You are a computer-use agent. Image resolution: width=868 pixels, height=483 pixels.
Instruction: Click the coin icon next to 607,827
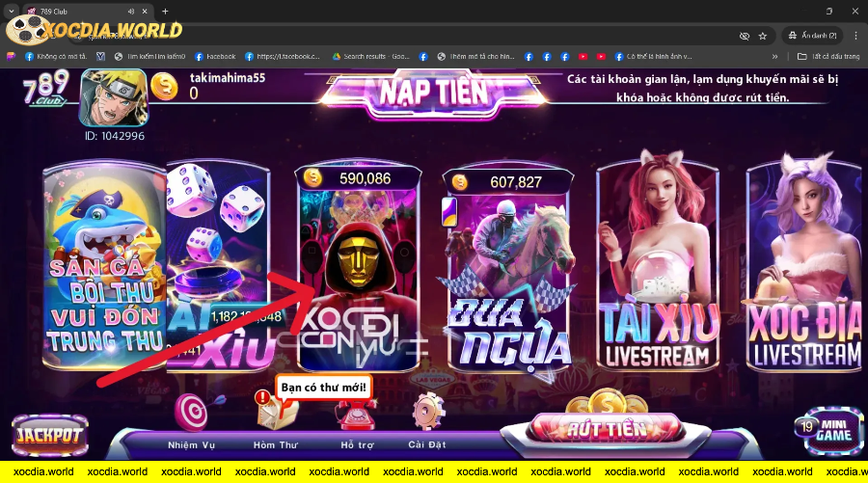click(459, 181)
